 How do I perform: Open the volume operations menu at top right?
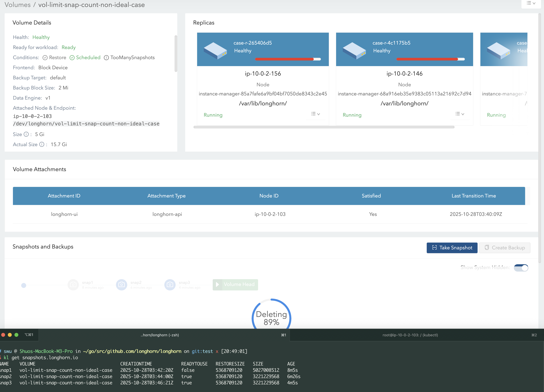pos(531,3)
